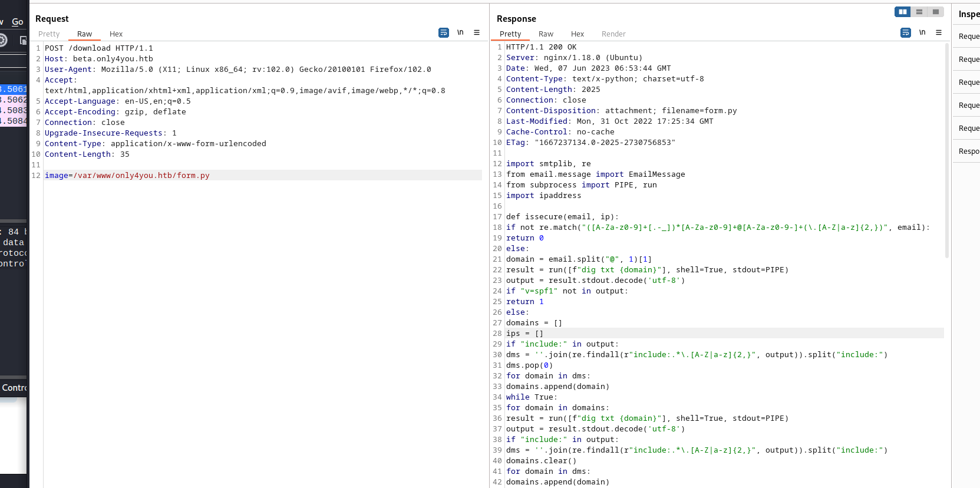Click the 'return 1' line
Image resolution: width=980 pixels, height=488 pixels.
tap(524, 302)
